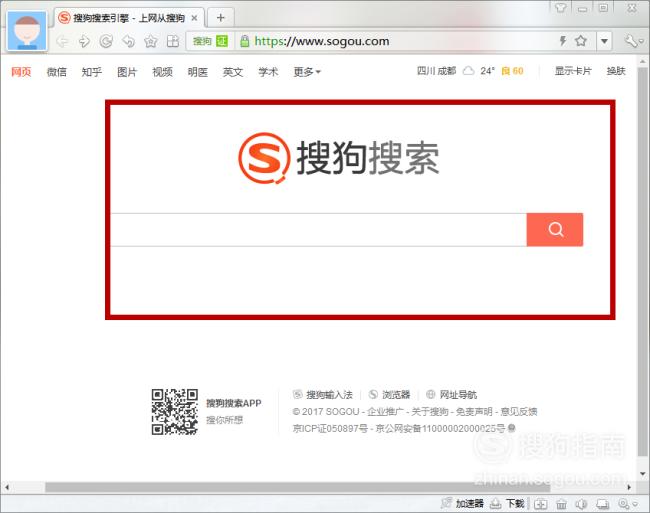
Task: Click the 搜狗搜索APP label
Action: [234, 403]
